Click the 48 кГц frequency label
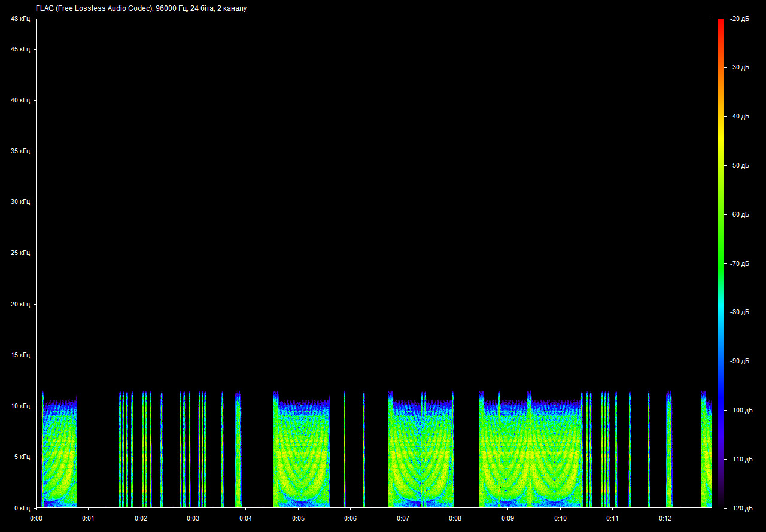The width and height of the screenshot is (766, 532). pos(20,19)
